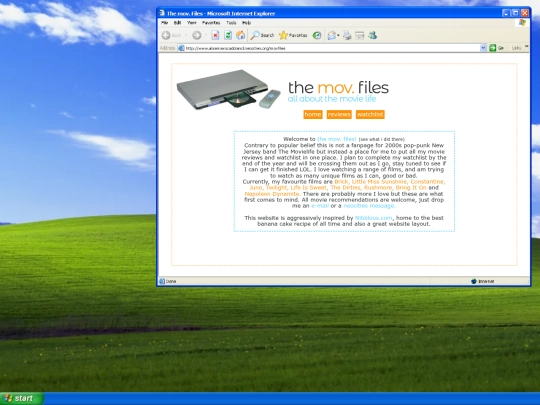Click the Done page icon in status bar
Image resolution: width=540 pixels, height=405 pixels.
coord(162,281)
